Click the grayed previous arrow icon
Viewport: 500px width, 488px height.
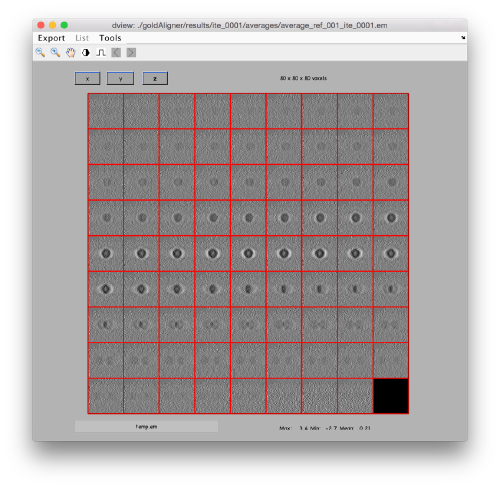116,52
